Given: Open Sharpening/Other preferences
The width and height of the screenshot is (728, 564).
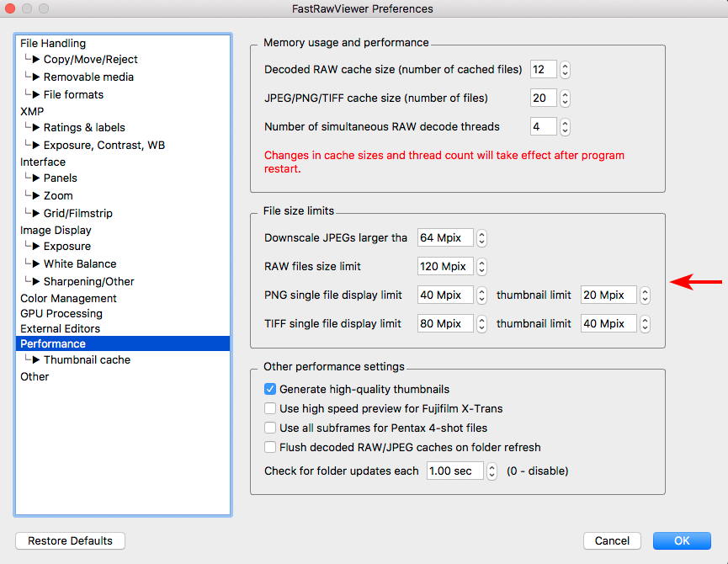Looking at the screenshot, I should [88, 282].
